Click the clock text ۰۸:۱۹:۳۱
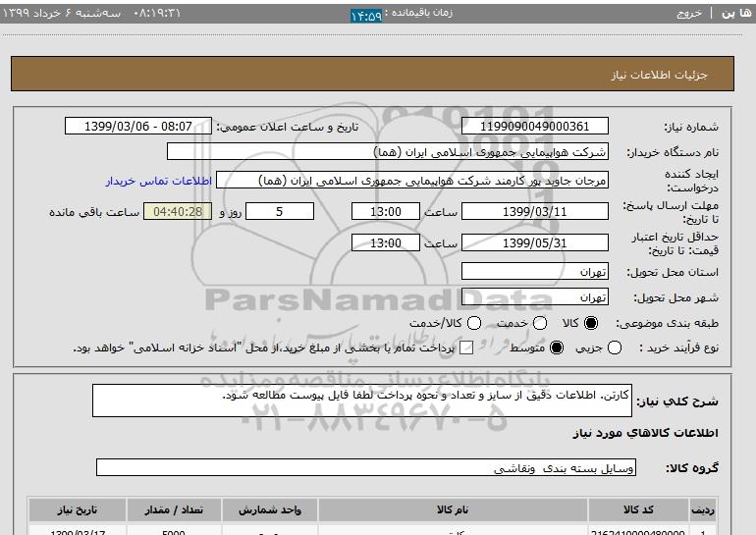Image resolution: width=756 pixels, height=535 pixels. tap(156, 13)
